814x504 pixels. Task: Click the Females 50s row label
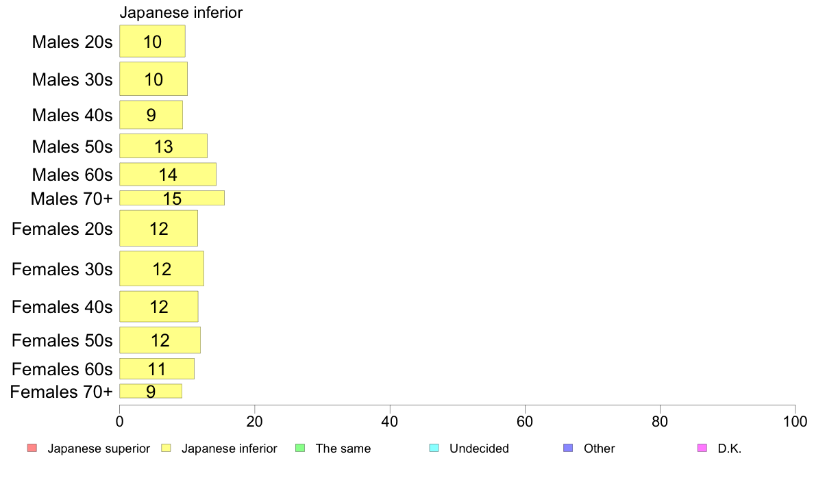[62, 340]
